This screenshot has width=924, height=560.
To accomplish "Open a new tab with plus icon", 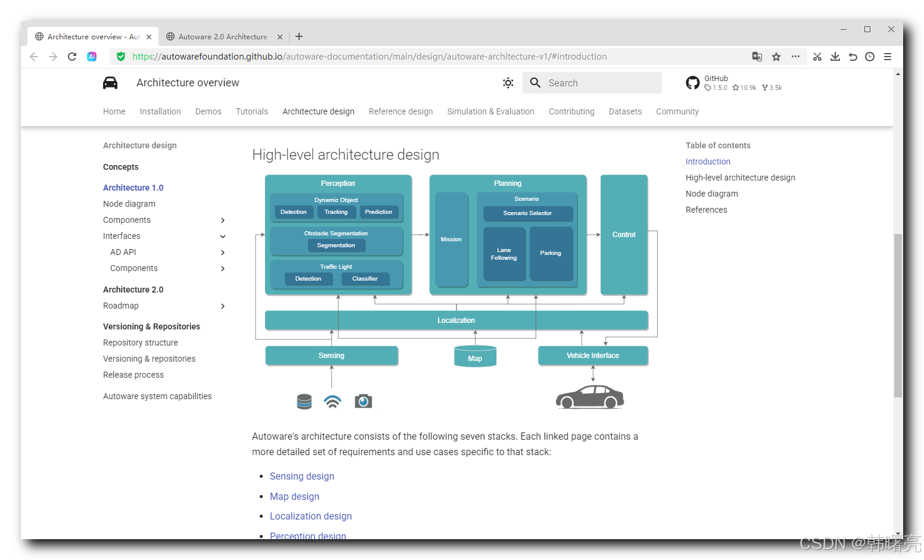I will (299, 36).
